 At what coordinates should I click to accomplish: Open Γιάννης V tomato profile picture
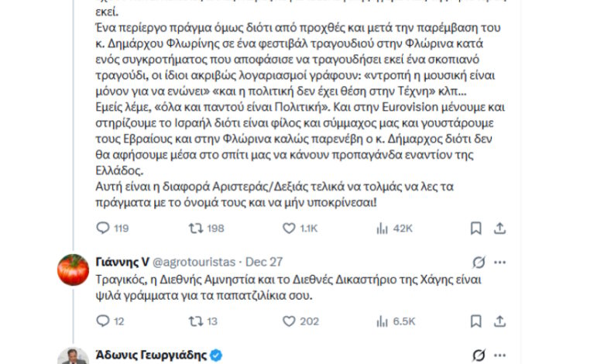pyautogui.click(x=74, y=270)
